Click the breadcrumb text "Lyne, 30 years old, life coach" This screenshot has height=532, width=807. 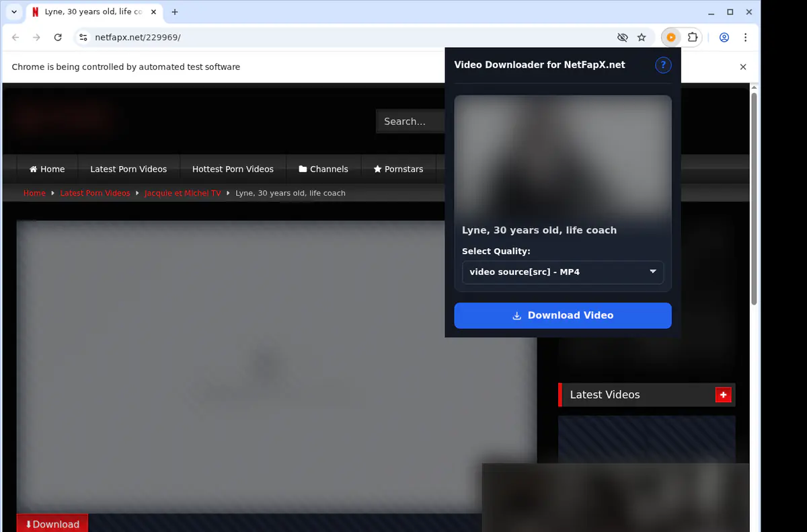pos(291,193)
